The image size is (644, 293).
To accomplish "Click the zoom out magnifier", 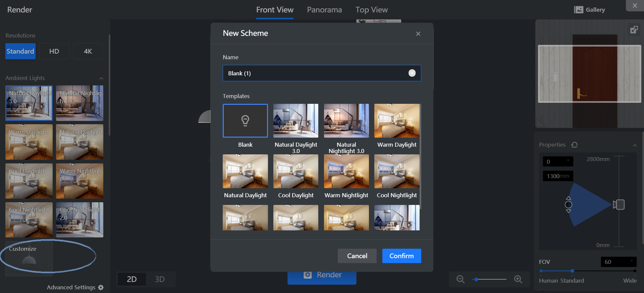I will (x=461, y=279).
